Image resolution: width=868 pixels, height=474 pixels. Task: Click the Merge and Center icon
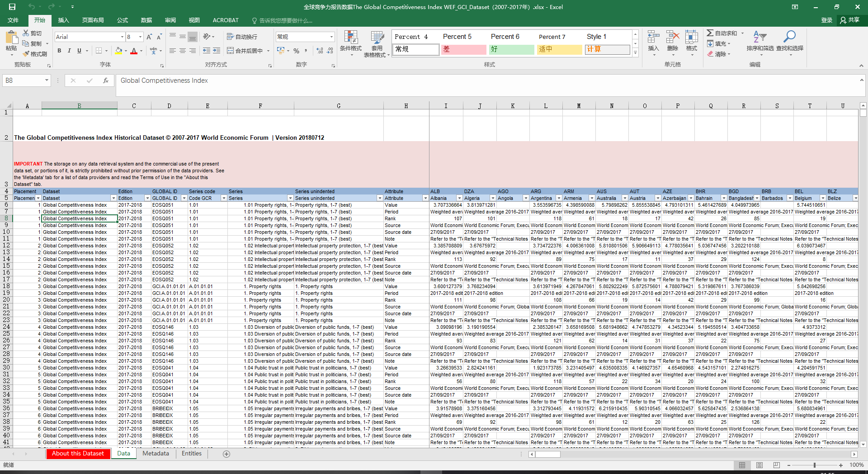pyautogui.click(x=231, y=51)
